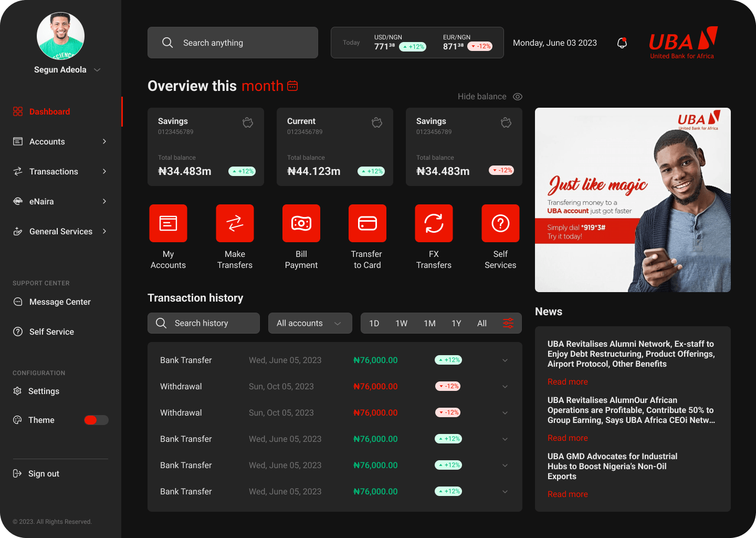
Task: Open the UBA GMD Advocates headline
Action: tap(612, 466)
